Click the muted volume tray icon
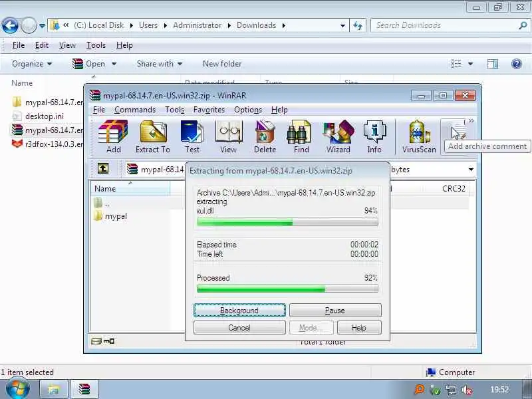 [467, 390]
